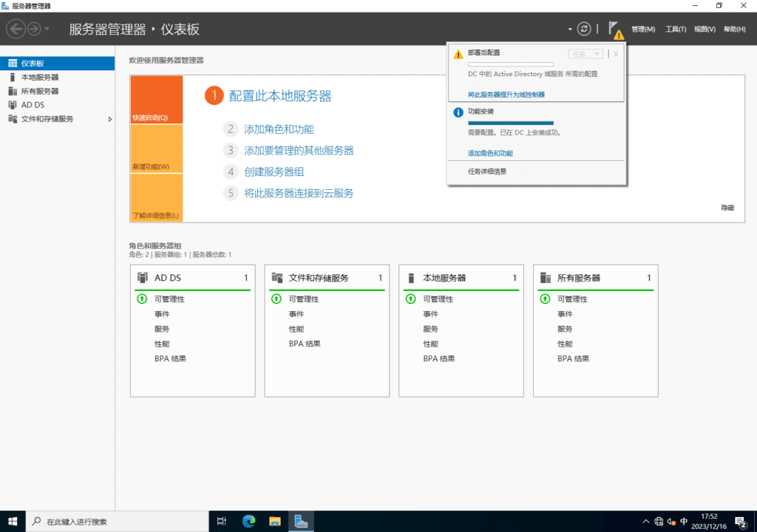Click 添加角色和功能 link in notification
Image resolution: width=757 pixels, height=532 pixels.
[490, 153]
